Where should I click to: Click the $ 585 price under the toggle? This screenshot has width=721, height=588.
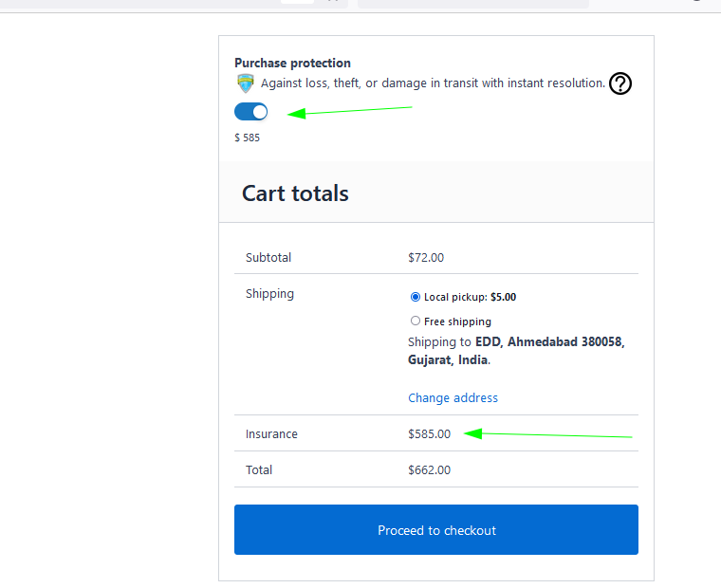(247, 138)
